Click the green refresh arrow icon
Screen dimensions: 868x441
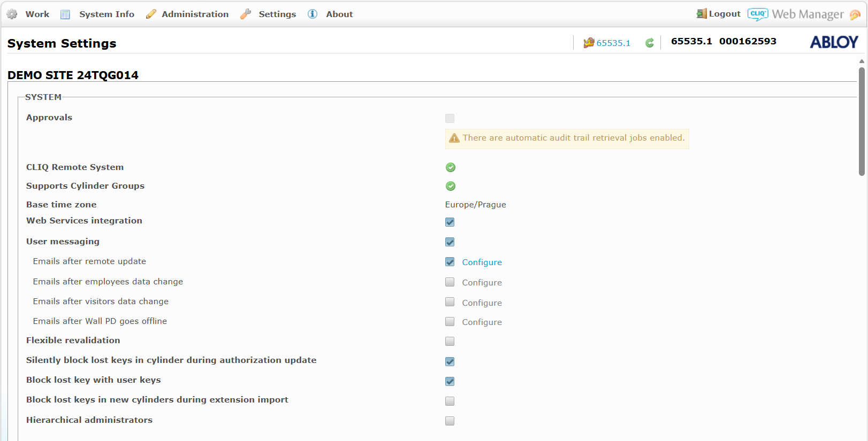[x=650, y=43]
